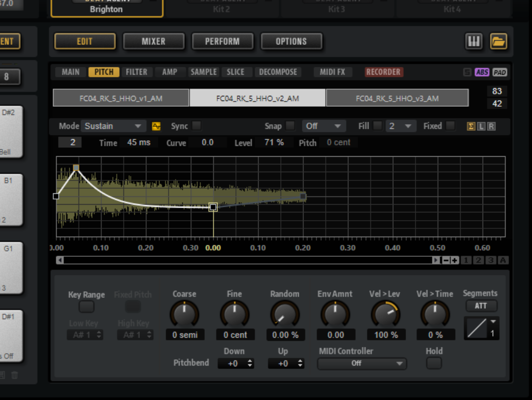Screen dimensions: 532x400
Task: Switch to the MAIN tab
Action: click(70, 72)
